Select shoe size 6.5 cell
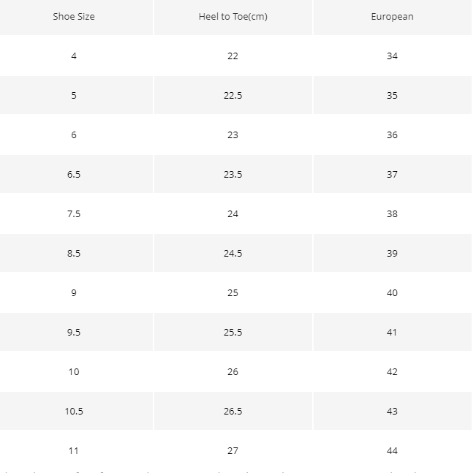This screenshot has width=476, height=473. tap(74, 174)
